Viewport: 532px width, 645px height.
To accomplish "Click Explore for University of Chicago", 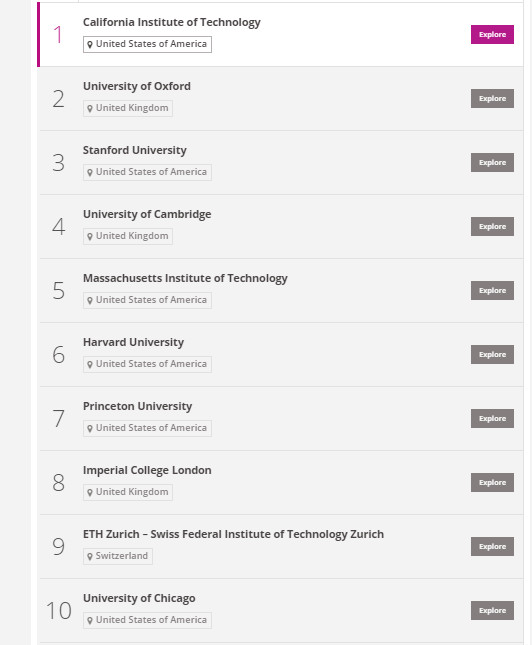I will (492, 610).
